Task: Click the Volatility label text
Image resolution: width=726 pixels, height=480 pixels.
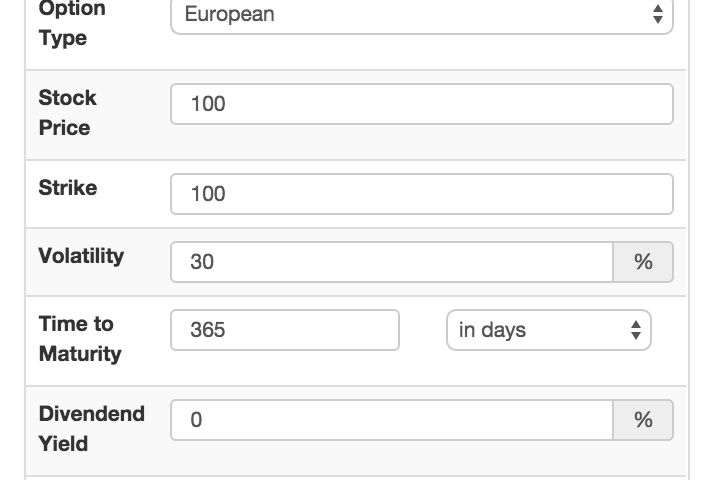Action: click(x=81, y=255)
